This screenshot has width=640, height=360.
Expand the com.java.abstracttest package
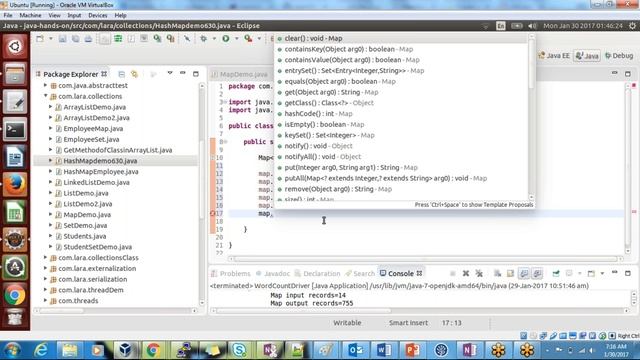pos(45,85)
